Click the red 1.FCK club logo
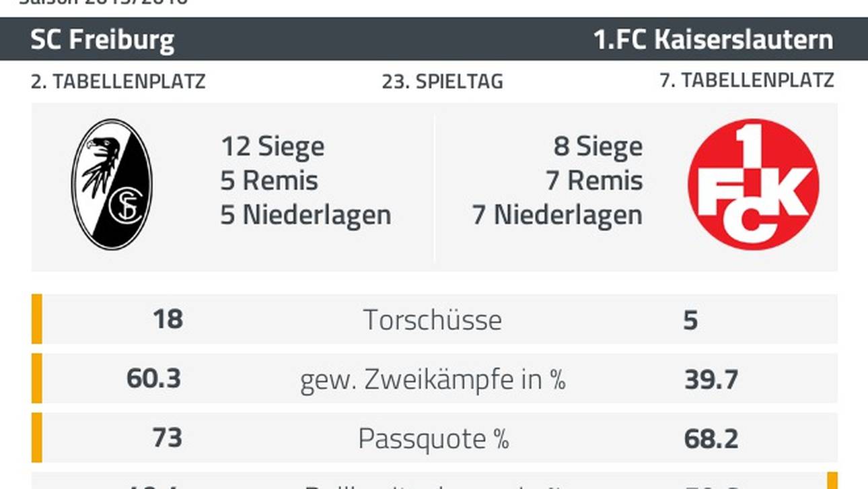 click(753, 185)
